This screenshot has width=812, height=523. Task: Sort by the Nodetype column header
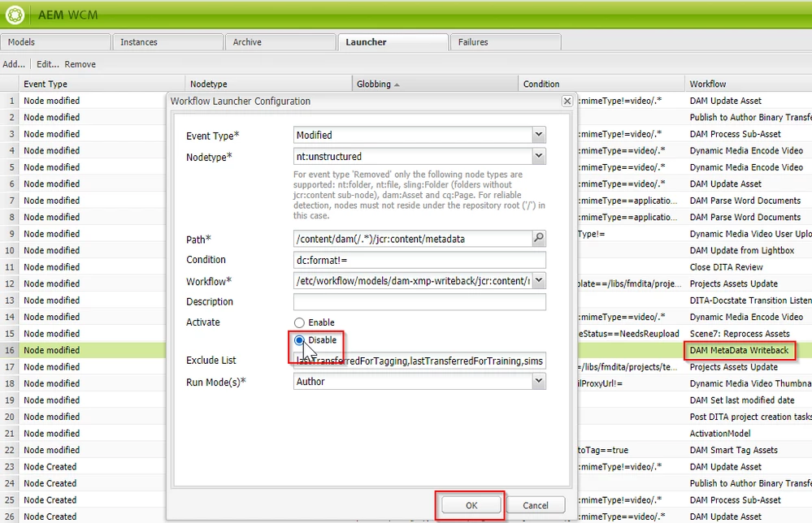pyautogui.click(x=268, y=84)
